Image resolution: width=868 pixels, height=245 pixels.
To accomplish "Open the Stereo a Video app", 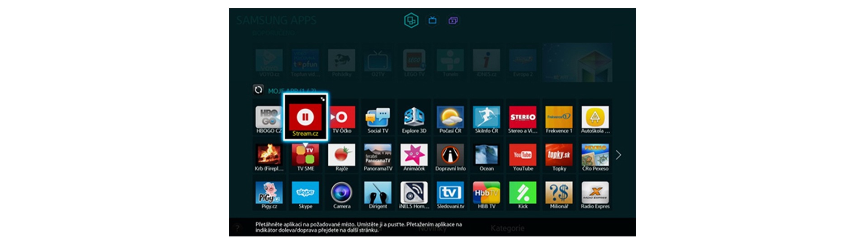I will [523, 120].
